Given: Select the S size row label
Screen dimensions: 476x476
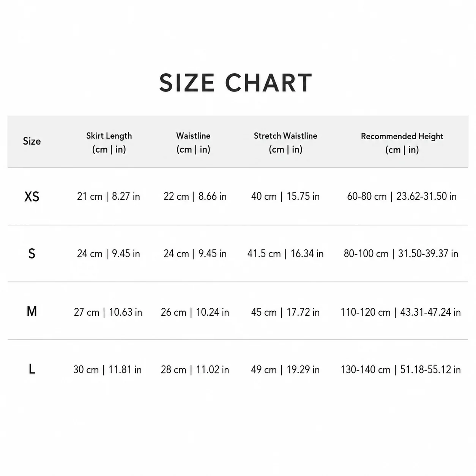Looking at the screenshot, I should 32,254.
